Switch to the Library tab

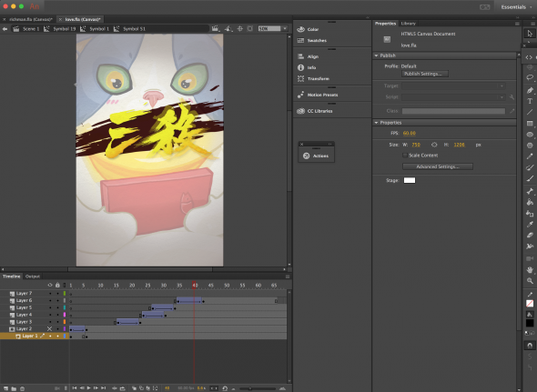pos(409,24)
